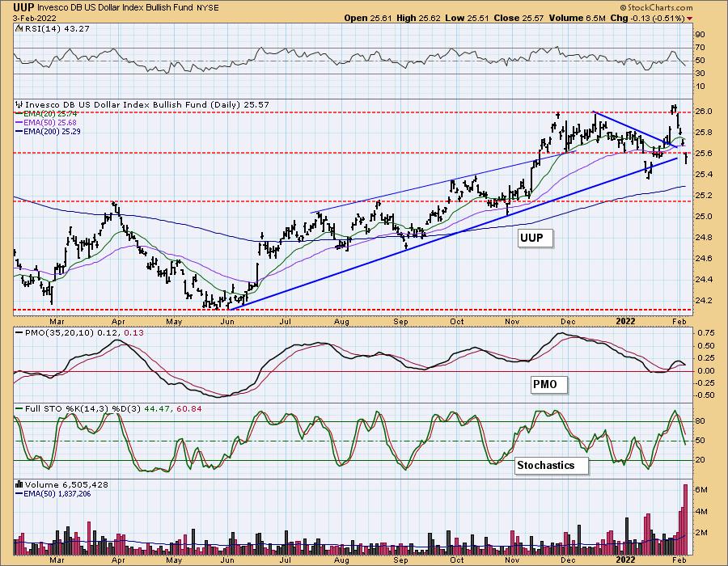The height and width of the screenshot is (566, 728).
Task: Click the EMA(200) 25.29 legend entry
Action: 48,131
